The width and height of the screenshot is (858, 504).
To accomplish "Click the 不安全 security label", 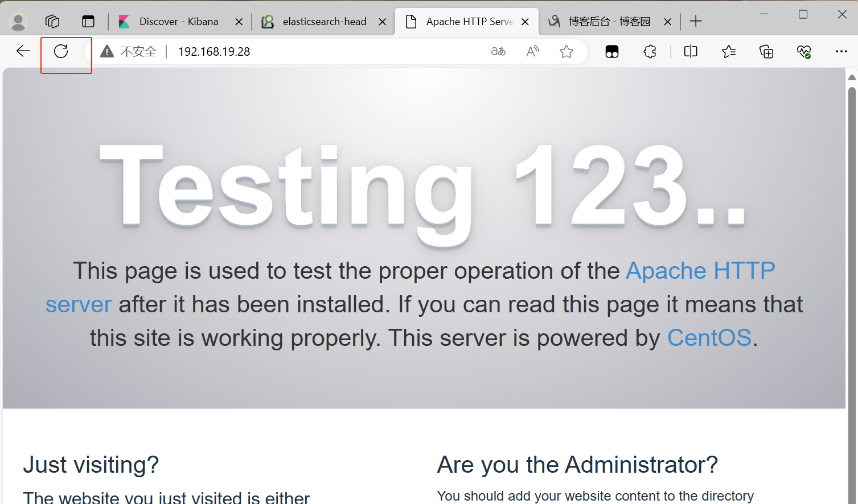I will pos(138,52).
